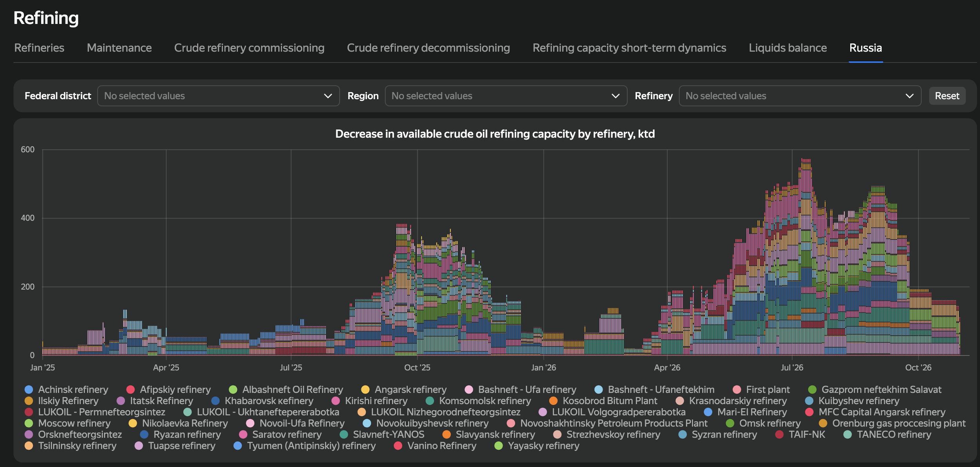The width and height of the screenshot is (980, 467).
Task: Open the Refinery filter dropdown
Action: point(800,96)
